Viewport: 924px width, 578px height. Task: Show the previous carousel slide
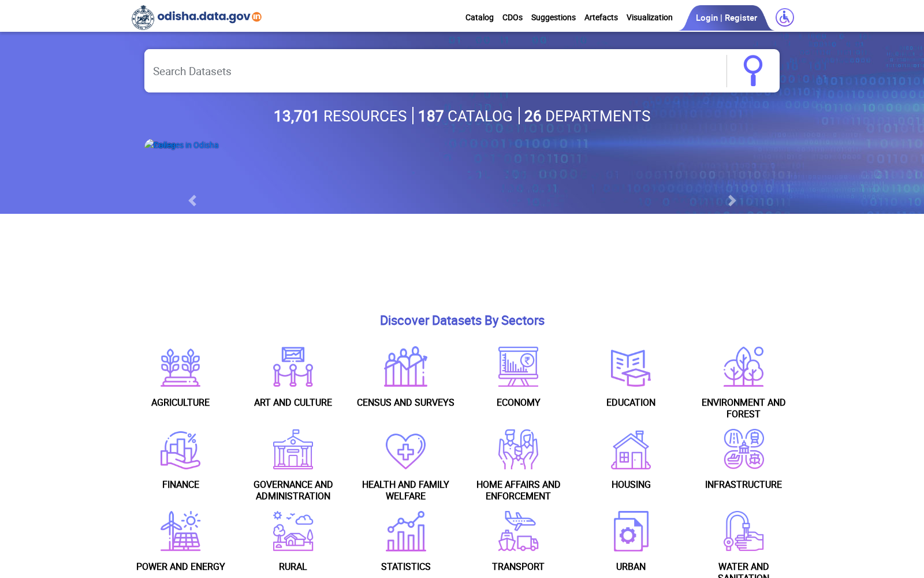[x=192, y=201]
